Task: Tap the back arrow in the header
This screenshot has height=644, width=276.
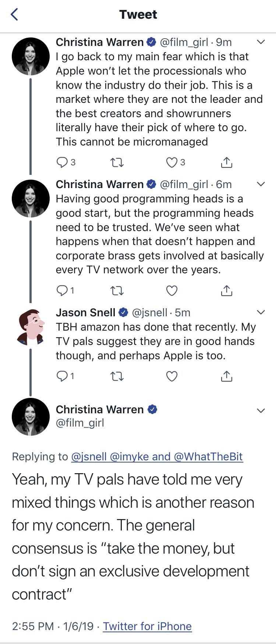Action: [14, 15]
